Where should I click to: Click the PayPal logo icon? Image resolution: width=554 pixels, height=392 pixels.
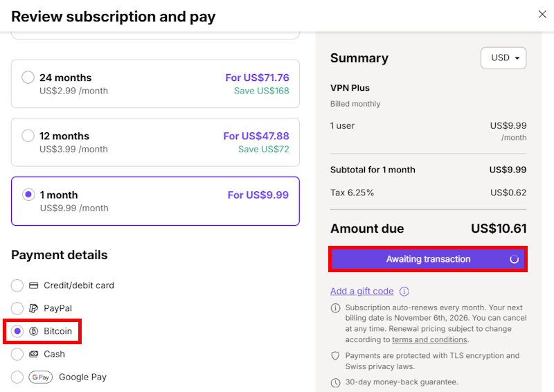point(33,308)
